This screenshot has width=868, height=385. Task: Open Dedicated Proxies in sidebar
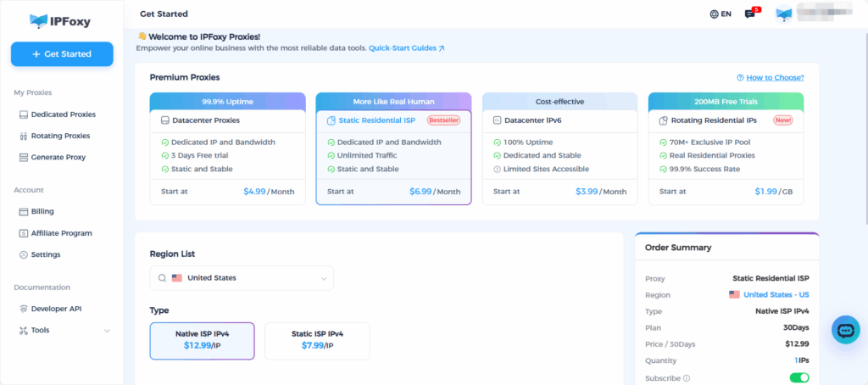click(x=63, y=114)
